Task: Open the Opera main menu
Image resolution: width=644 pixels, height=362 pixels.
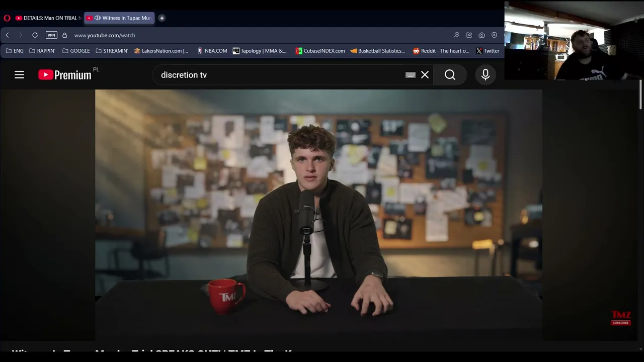Action: (7, 18)
